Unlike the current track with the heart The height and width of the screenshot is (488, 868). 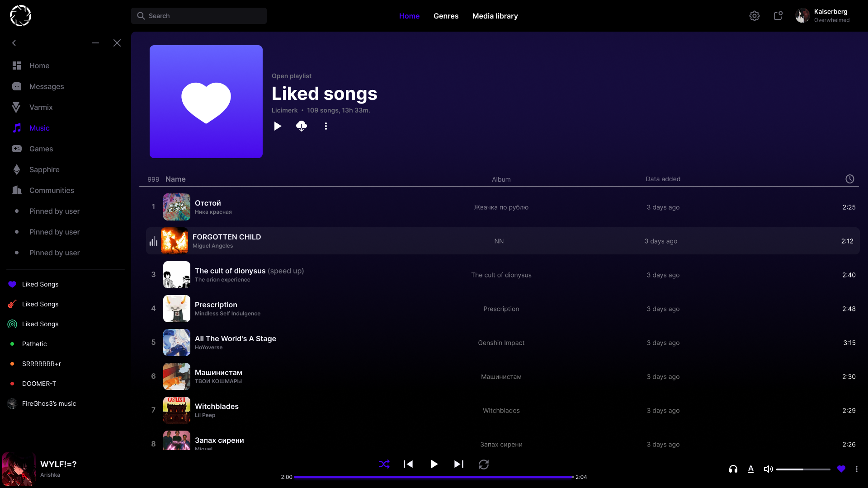841,469
